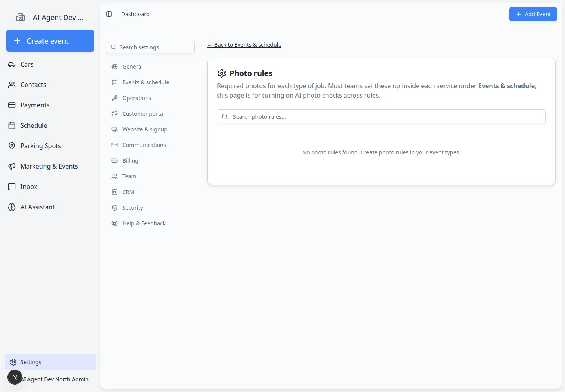Click the organization building icon
565x392 pixels.
[x=20, y=17]
